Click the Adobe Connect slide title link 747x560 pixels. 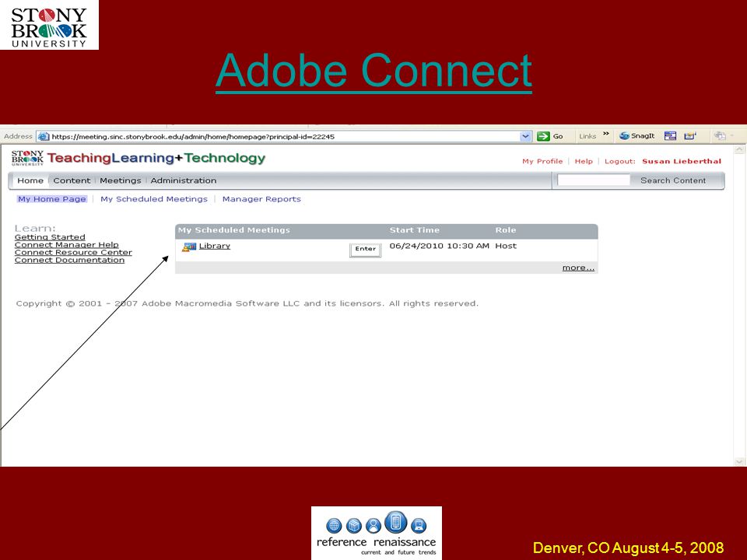[x=373, y=72]
